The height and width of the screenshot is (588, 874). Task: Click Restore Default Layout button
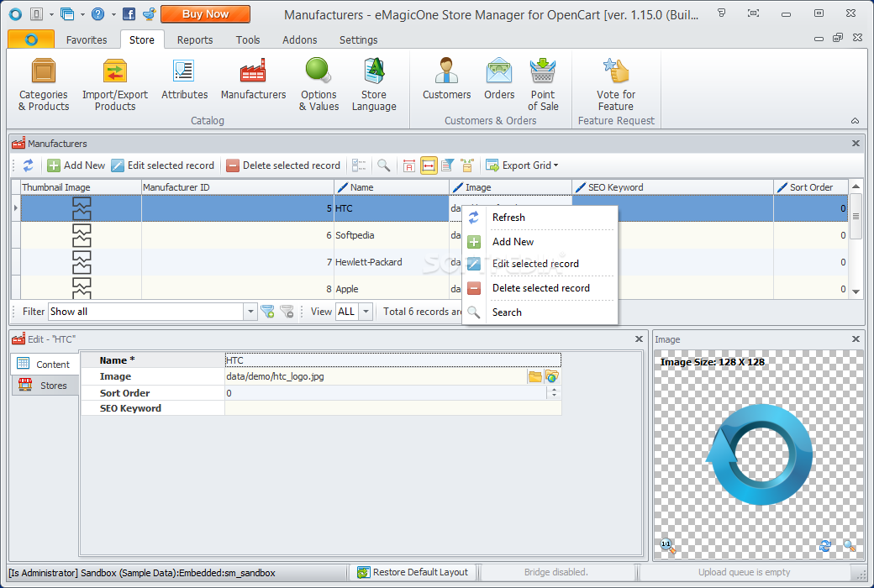point(413,572)
